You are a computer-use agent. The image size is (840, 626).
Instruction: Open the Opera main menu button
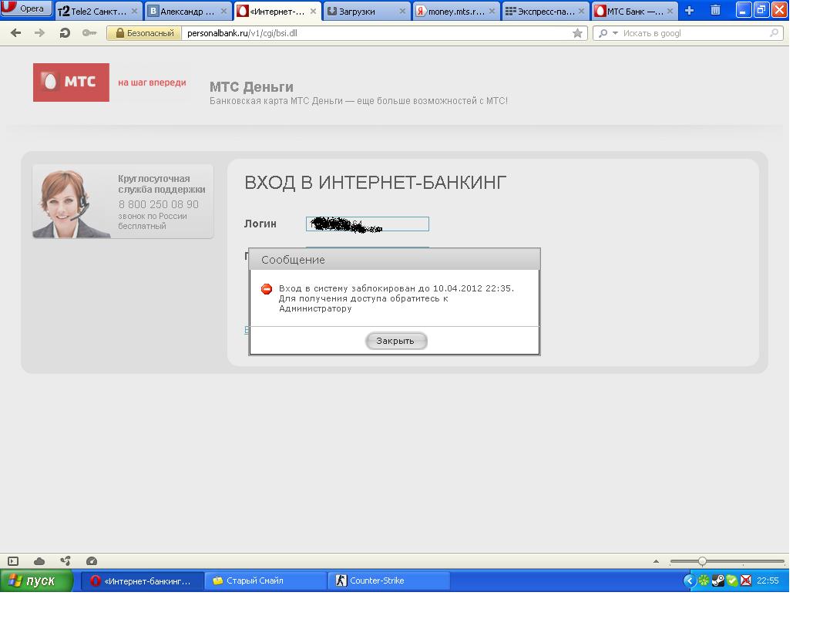[x=25, y=8]
